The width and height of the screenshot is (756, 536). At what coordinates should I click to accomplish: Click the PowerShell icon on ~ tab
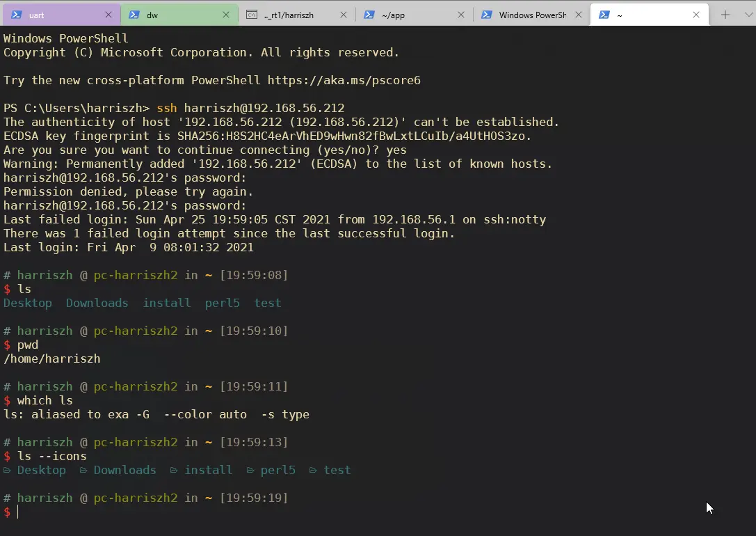tap(604, 15)
